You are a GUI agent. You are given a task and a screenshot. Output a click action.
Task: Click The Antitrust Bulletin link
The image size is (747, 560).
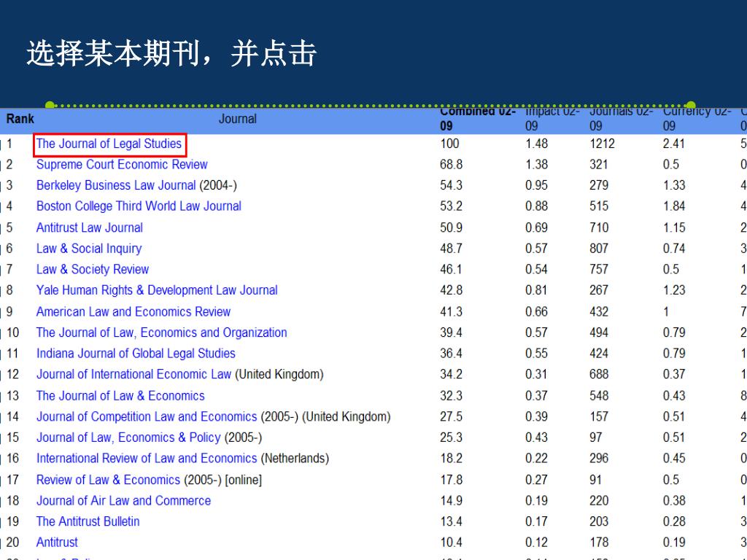88,522
